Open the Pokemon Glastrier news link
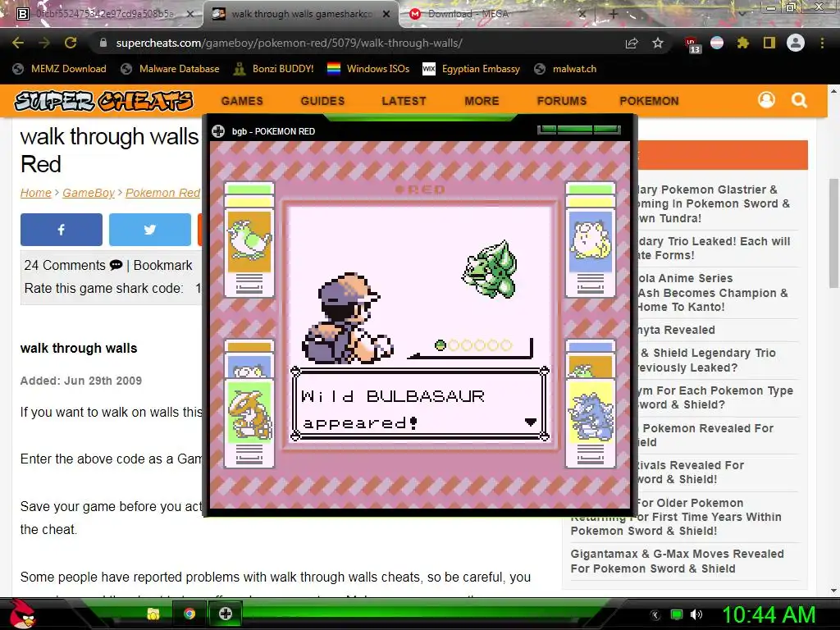 (713, 203)
